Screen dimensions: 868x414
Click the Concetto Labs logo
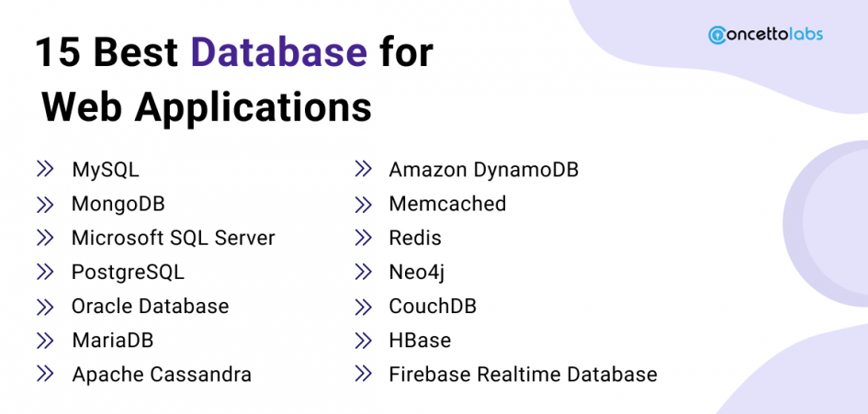(765, 35)
